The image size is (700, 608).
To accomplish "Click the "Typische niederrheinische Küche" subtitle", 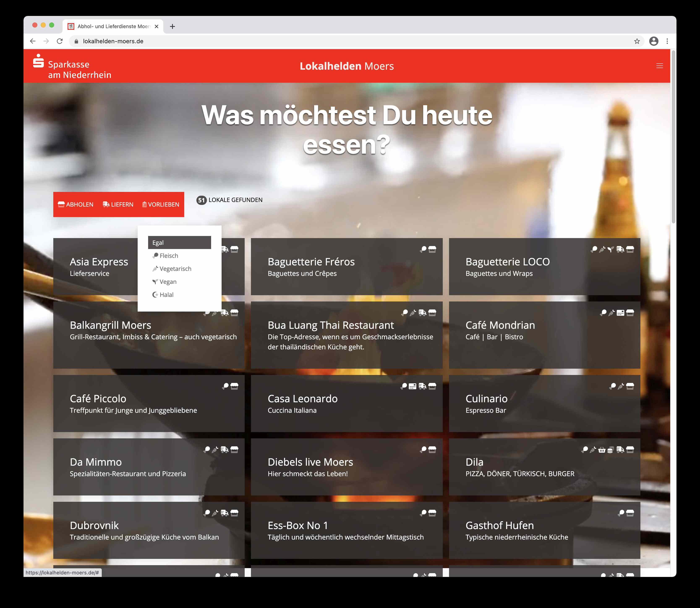I will [x=517, y=537].
